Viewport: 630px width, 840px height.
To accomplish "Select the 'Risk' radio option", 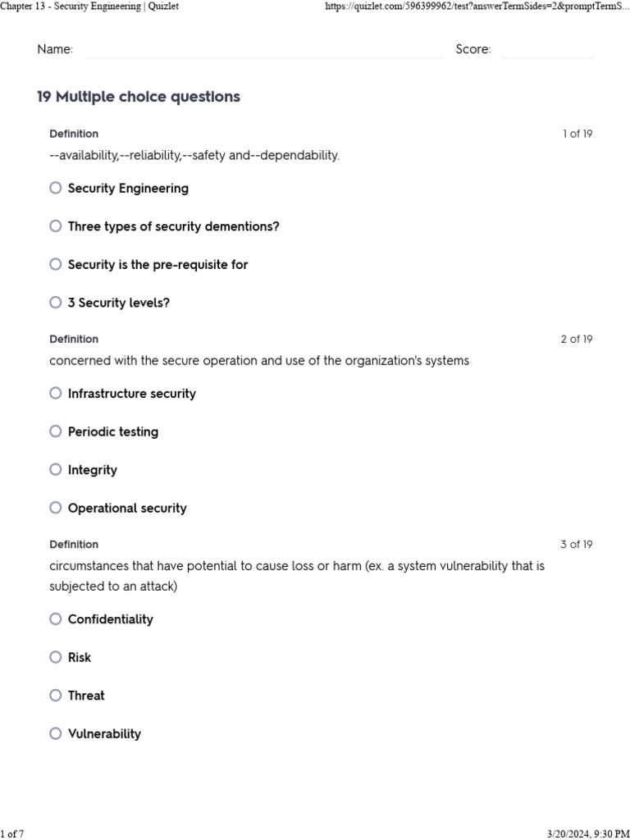I will [x=56, y=657].
